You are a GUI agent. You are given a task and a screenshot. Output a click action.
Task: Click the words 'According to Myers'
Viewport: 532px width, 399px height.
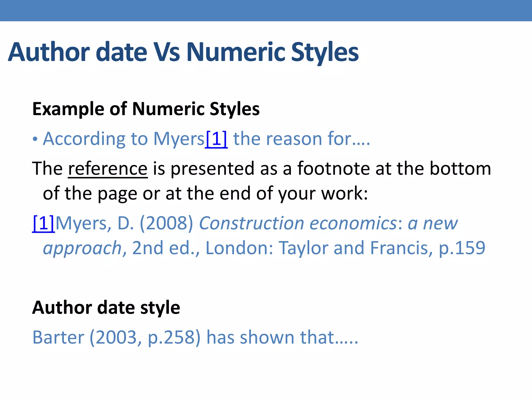pyautogui.click(x=124, y=139)
